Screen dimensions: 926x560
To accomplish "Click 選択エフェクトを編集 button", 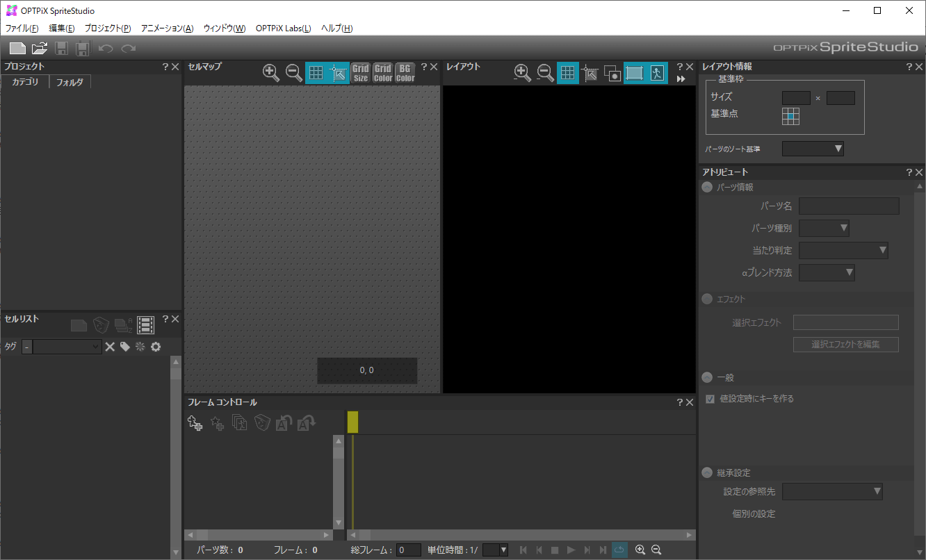I will tap(846, 344).
